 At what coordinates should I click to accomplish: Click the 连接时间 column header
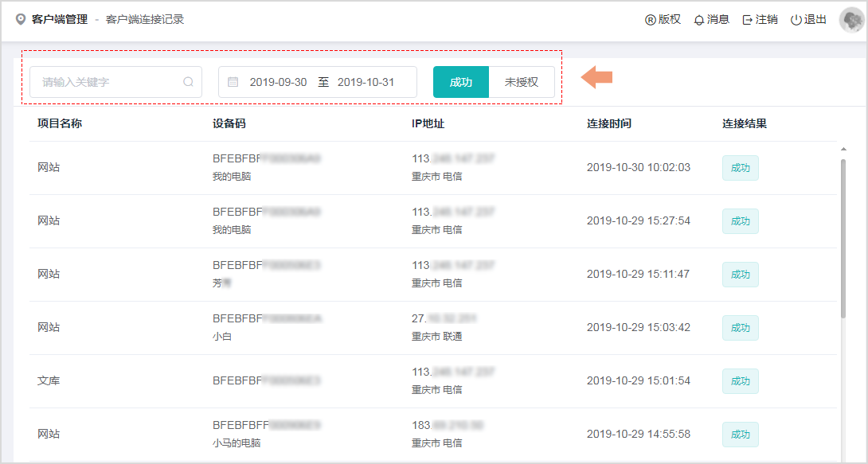pyautogui.click(x=609, y=123)
